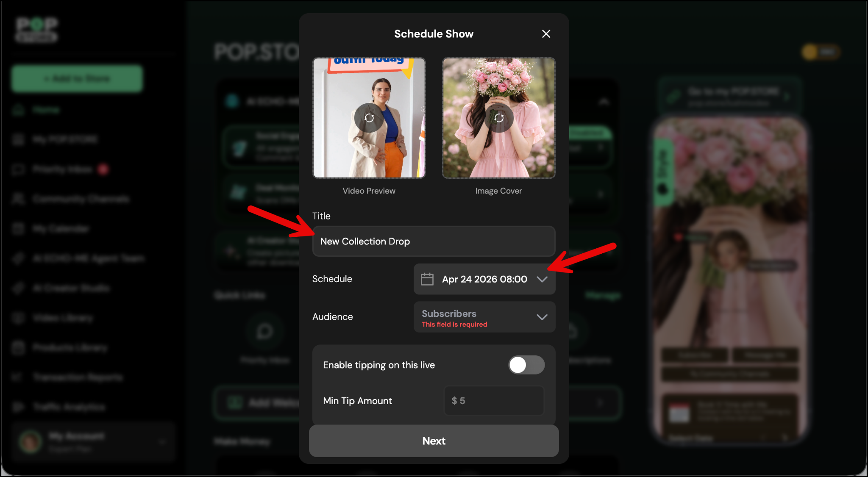Click the My Calendar sidebar icon
Image resolution: width=868 pixels, height=477 pixels.
coord(18,229)
